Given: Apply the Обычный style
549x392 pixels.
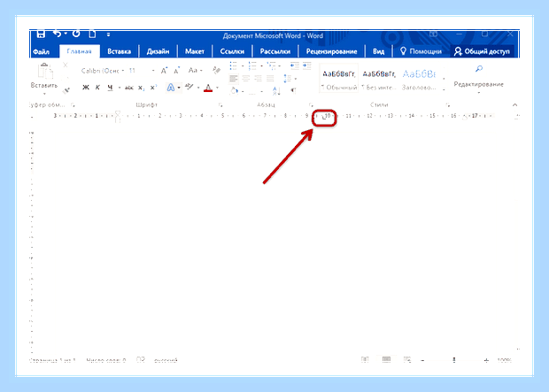Looking at the screenshot, I should tap(339, 79).
